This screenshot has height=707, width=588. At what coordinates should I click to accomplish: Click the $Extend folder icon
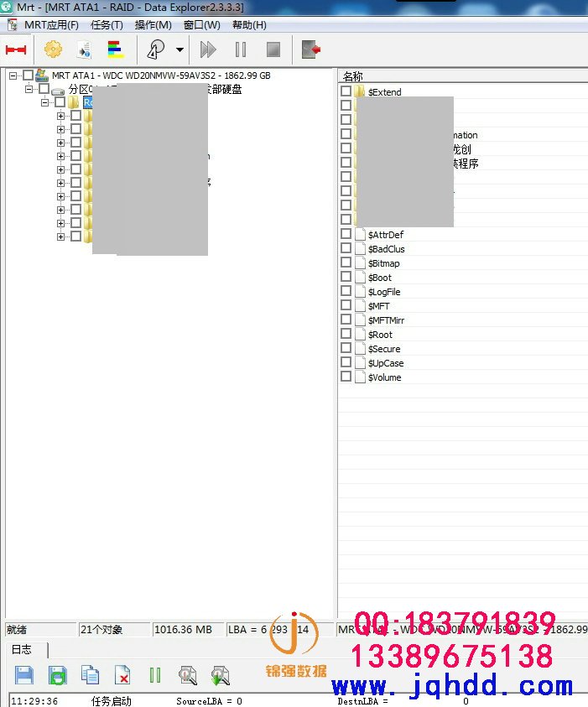[359, 91]
